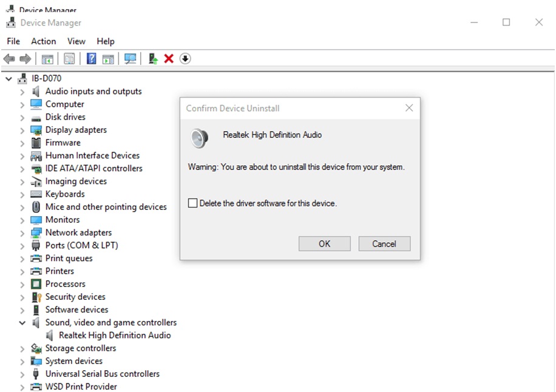556x392 pixels.
Task: Click the Computer monitor icon
Action: (36, 104)
